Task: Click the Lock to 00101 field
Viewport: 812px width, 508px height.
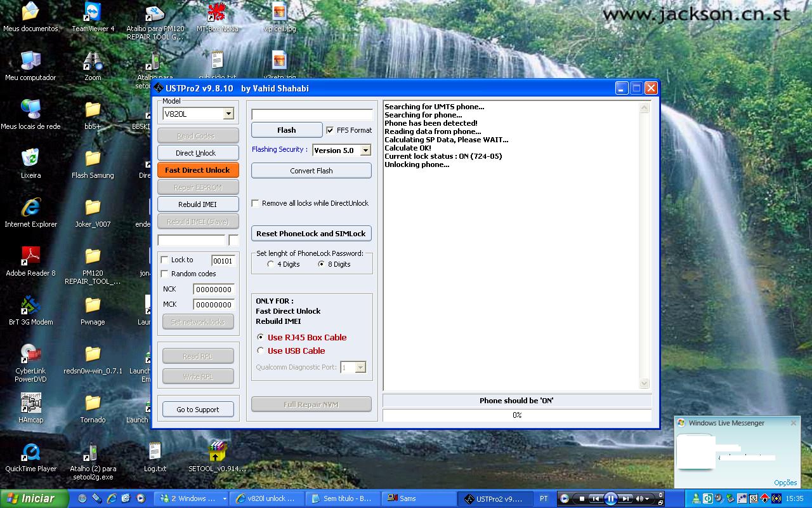Action: coord(223,260)
